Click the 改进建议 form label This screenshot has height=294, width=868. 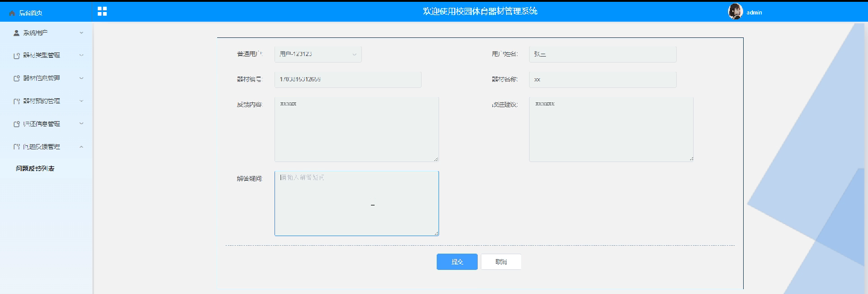[504, 105]
